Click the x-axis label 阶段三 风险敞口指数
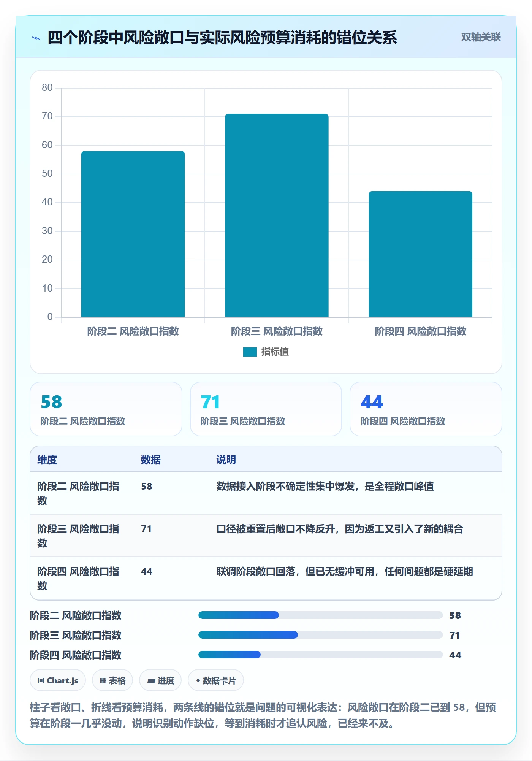 pos(277,331)
